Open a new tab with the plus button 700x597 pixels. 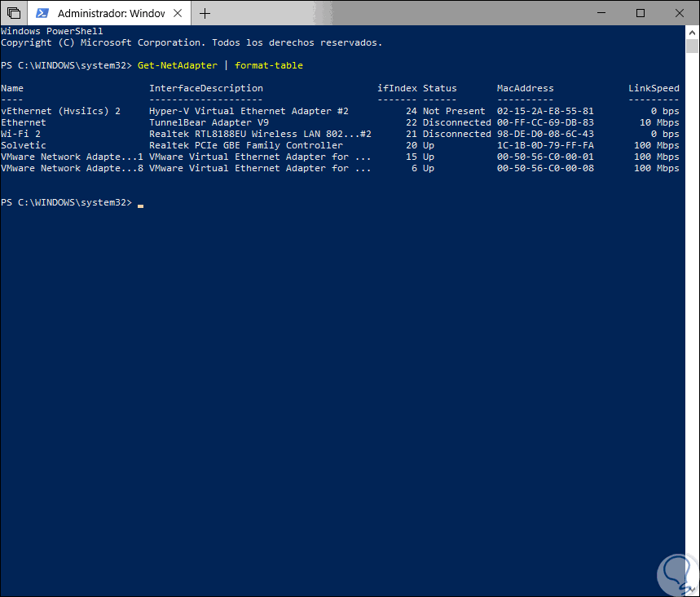[x=205, y=13]
